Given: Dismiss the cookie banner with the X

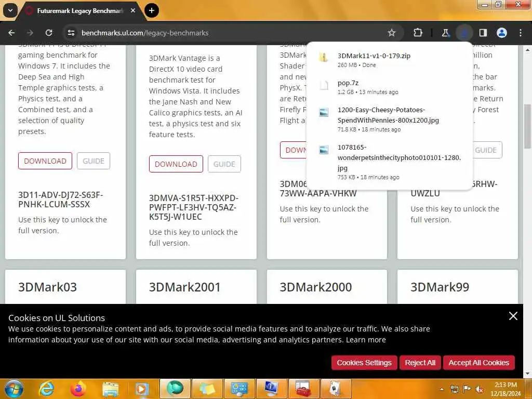Looking at the screenshot, I should pyautogui.click(x=513, y=316).
